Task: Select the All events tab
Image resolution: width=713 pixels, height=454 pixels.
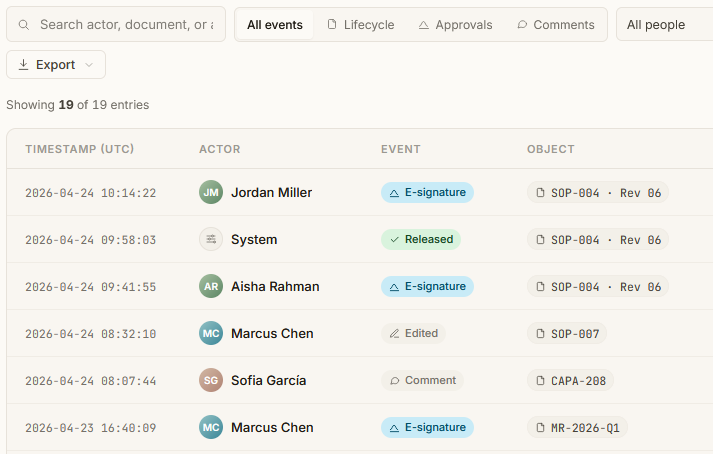Action: (x=275, y=25)
